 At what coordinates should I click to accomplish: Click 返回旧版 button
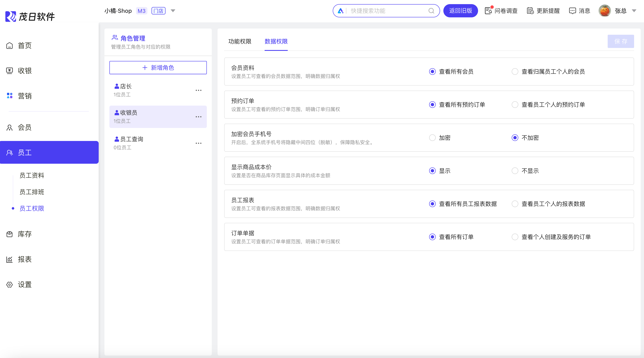tap(460, 11)
